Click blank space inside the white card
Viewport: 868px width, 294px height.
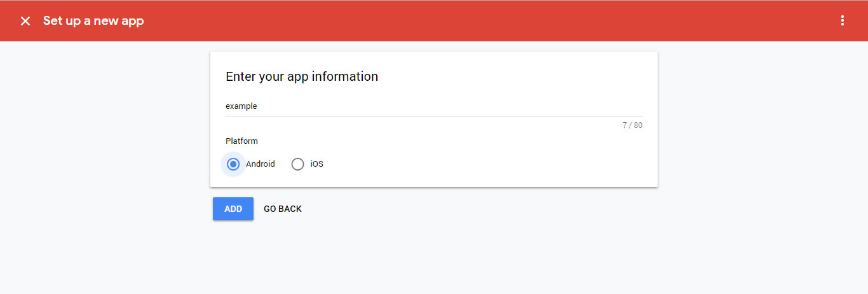click(x=496, y=159)
